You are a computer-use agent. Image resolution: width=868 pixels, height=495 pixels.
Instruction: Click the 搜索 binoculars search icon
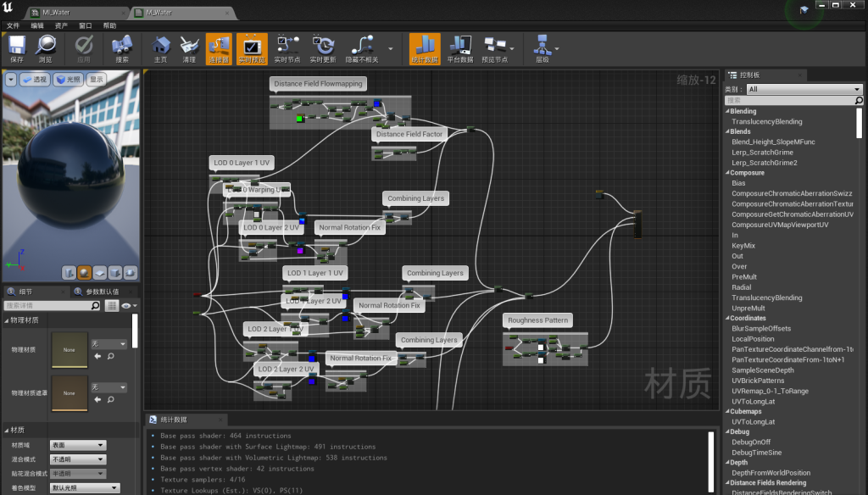point(122,48)
